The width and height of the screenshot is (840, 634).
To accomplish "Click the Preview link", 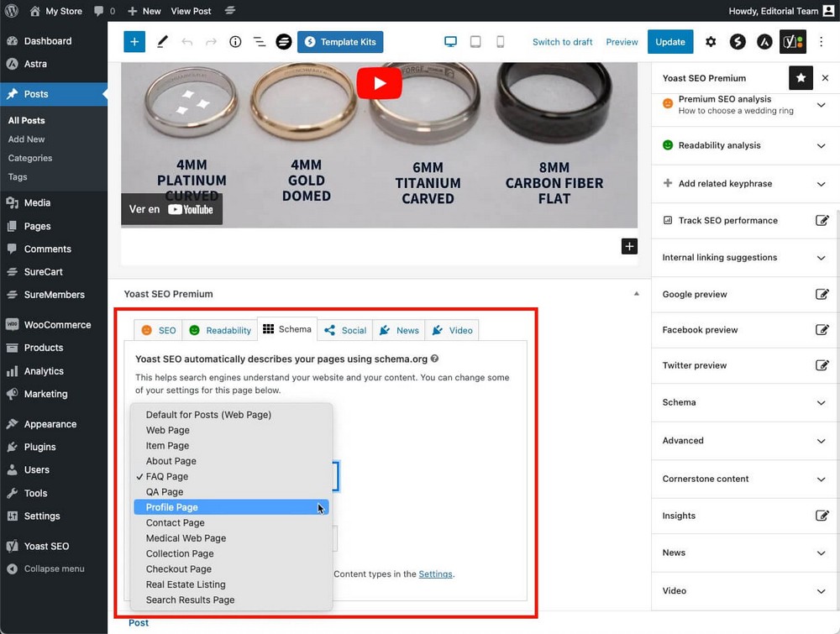I will coord(622,42).
